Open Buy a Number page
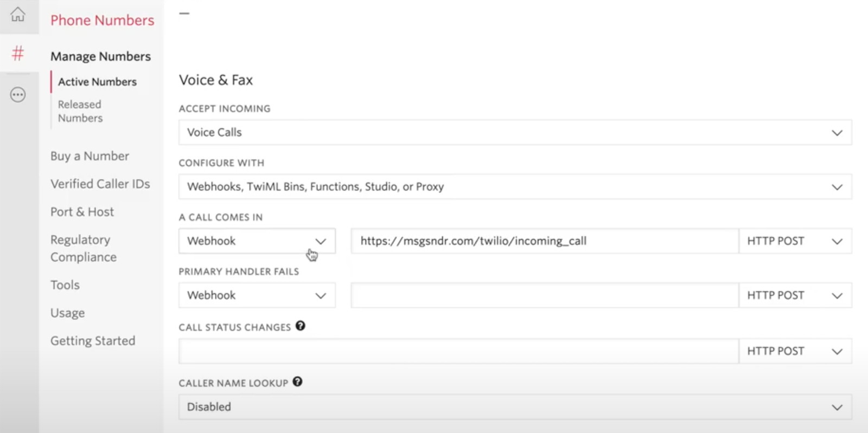 (90, 156)
